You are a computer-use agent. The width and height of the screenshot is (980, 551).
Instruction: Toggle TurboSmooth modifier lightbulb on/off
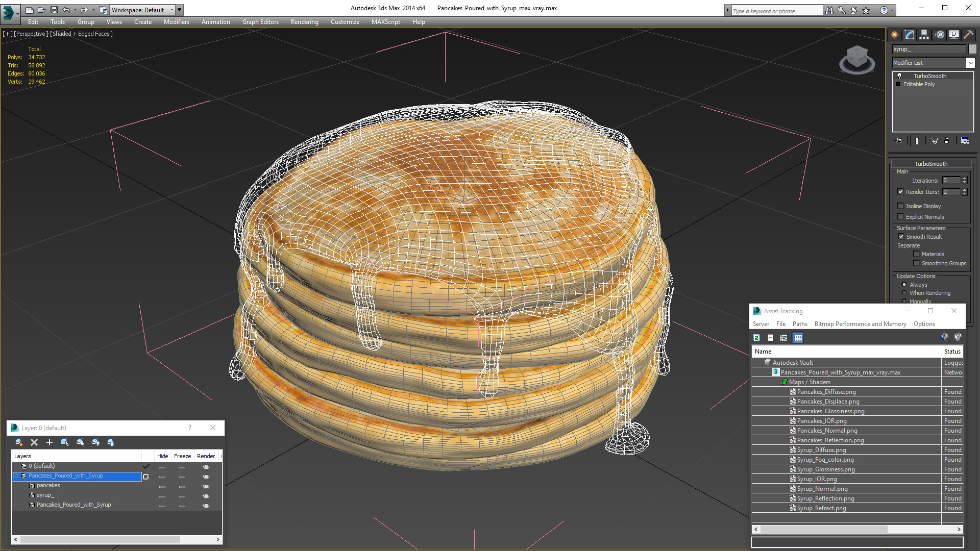899,76
